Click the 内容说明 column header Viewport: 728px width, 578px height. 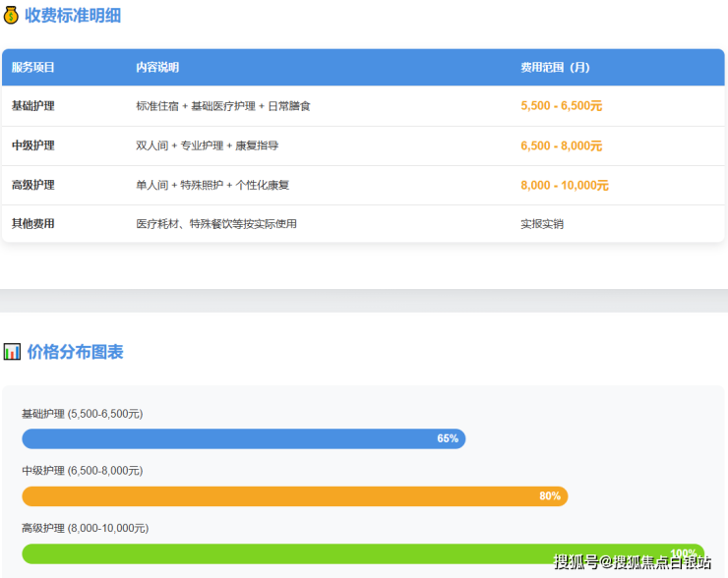(x=157, y=68)
